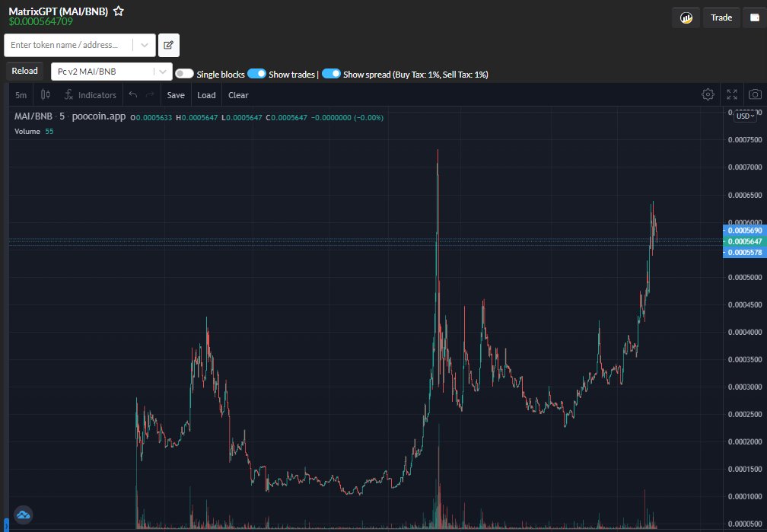
Task: Click the Trade button
Action: [721, 18]
